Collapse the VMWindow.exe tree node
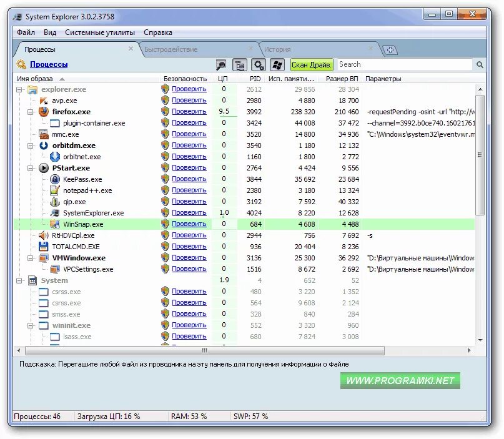 pos(30,259)
